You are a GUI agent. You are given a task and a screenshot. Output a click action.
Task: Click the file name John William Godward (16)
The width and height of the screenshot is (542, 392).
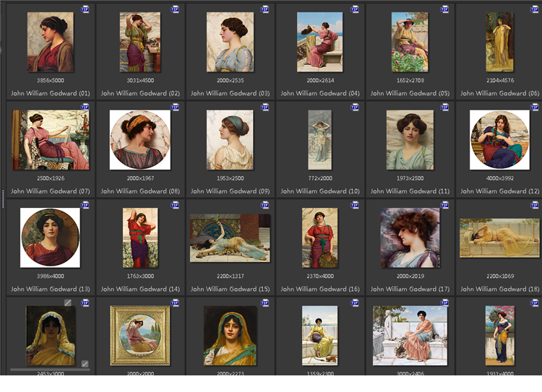tap(320, 289)
